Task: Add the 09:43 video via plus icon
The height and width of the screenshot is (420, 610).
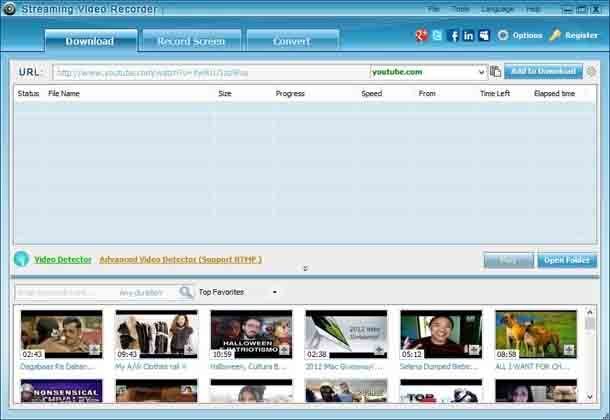Action: (x=189, y=350)
